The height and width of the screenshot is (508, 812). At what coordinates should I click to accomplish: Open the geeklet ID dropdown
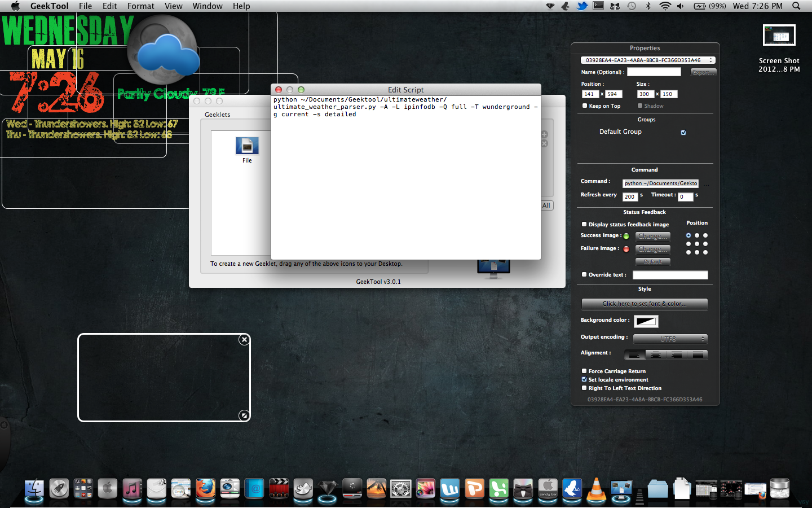[648, 60]
